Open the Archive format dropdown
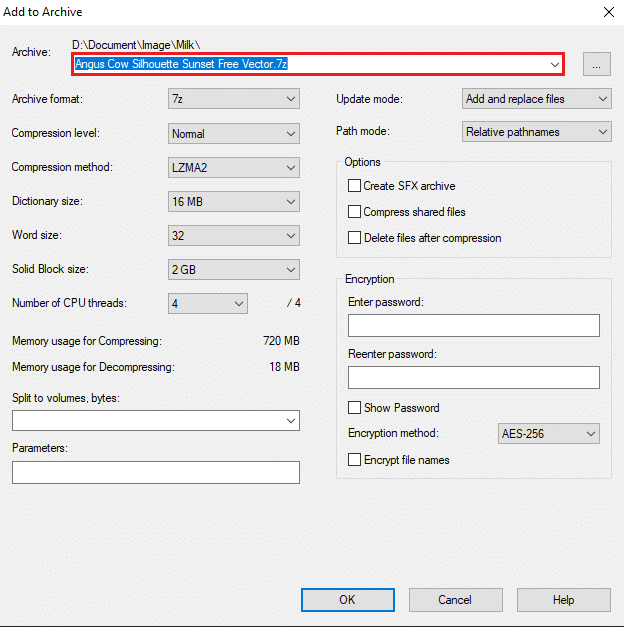Screen dimensions: 624x628 tap(234, 99)
